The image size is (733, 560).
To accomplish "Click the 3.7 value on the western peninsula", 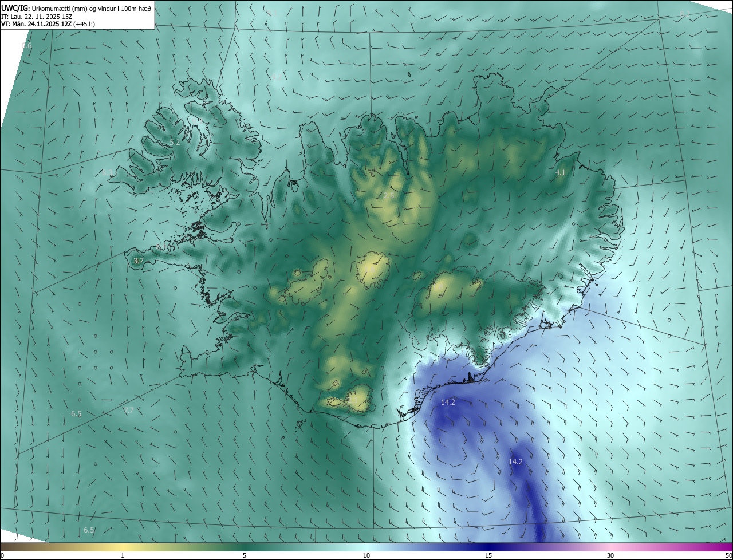I will 138,261.
